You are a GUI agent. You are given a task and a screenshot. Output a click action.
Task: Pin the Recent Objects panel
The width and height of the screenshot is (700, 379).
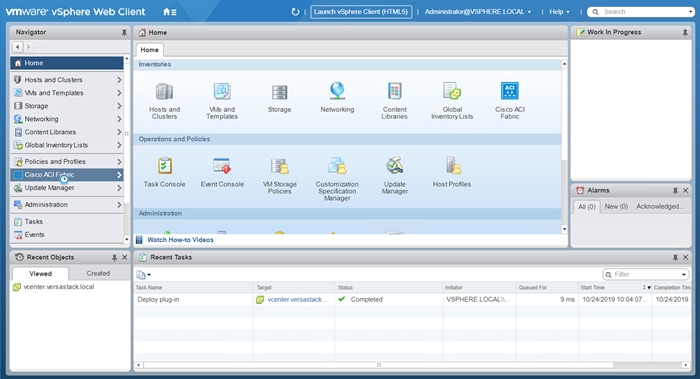click(x=114, y=258)
